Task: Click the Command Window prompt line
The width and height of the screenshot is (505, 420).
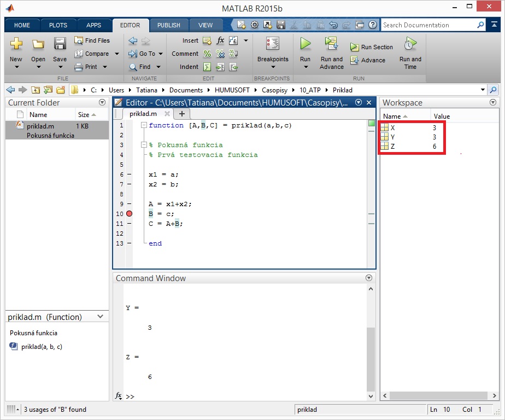Action: point(245,396)
